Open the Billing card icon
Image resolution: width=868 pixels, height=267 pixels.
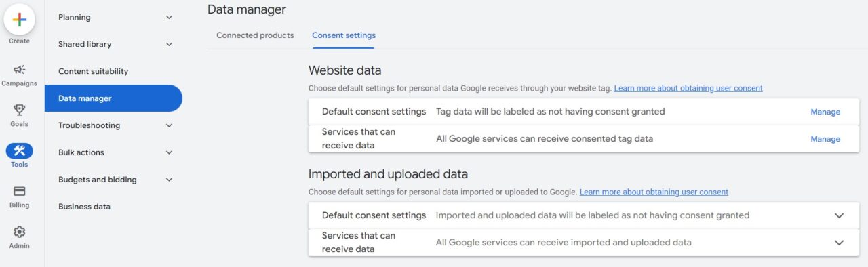(x=19, y=192)
